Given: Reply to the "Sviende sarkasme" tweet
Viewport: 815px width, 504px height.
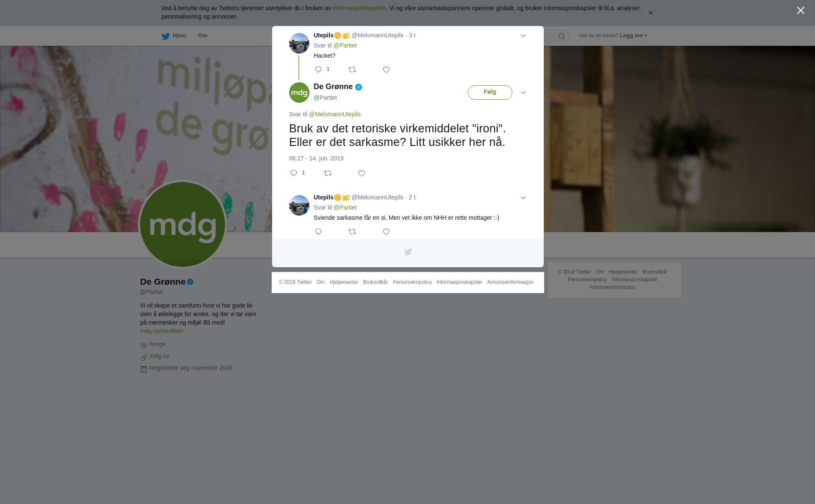Looking at the screenshot, I should pyautogui.click(x=318, y=232).
